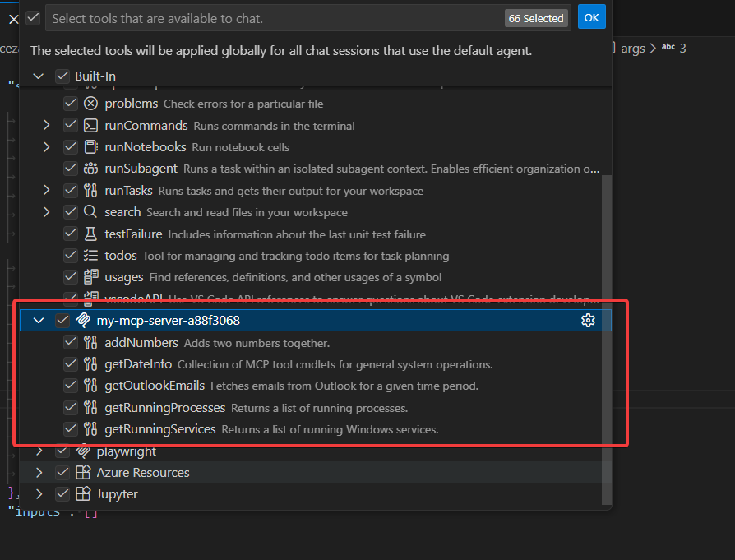Uncheck the todos checkbox
735x560 pixels.
71,255
